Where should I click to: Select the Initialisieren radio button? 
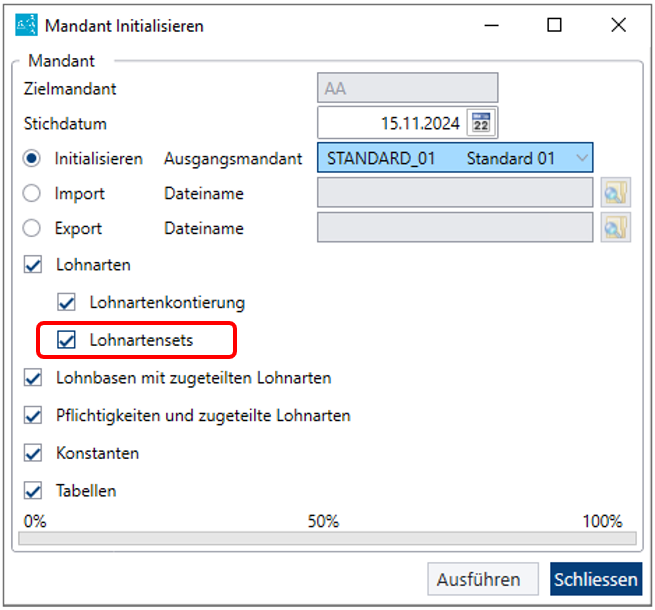tap(32, 158)
